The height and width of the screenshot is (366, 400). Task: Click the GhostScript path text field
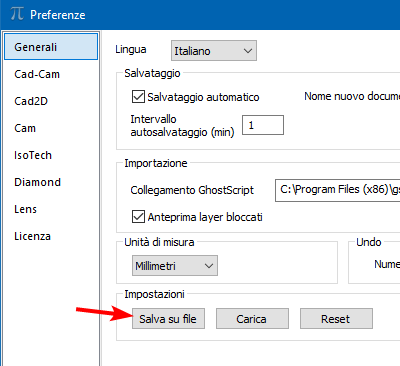pos(337,190)
